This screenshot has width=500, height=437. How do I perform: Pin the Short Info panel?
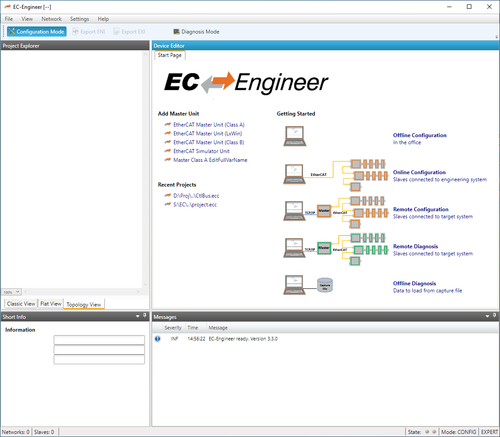pyautogui.click(x=145, y=316)
